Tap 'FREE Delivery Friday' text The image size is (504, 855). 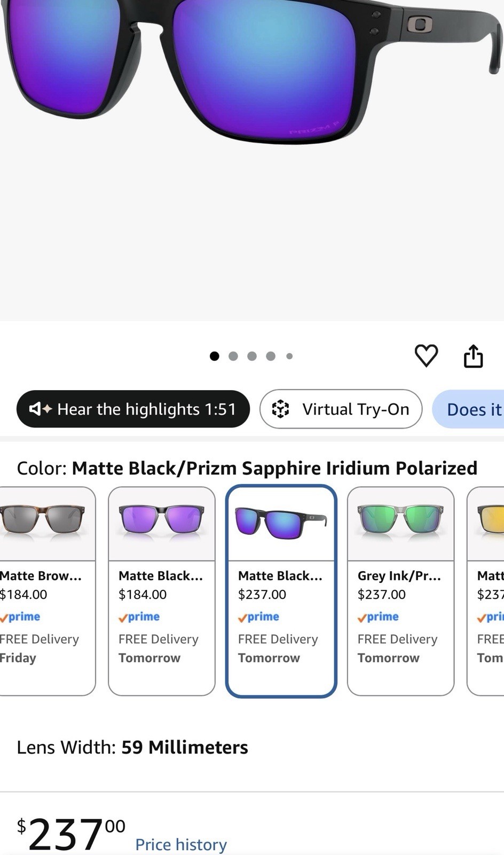pos(39,648)
